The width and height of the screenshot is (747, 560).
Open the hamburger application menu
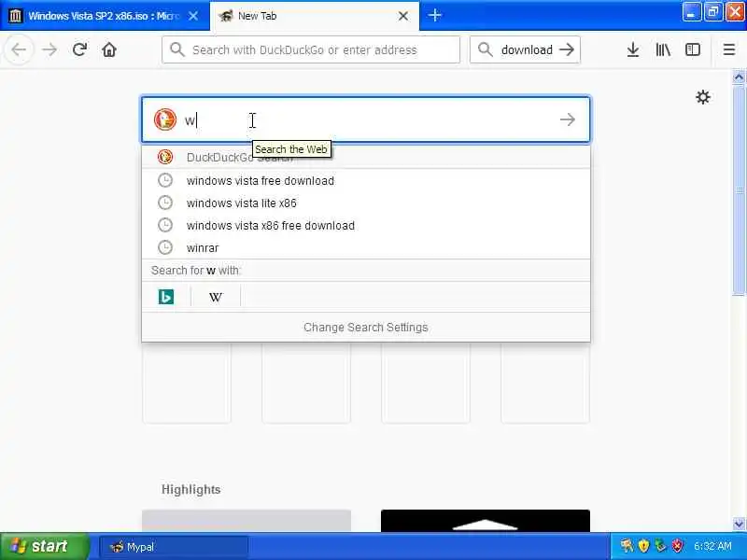729,49
